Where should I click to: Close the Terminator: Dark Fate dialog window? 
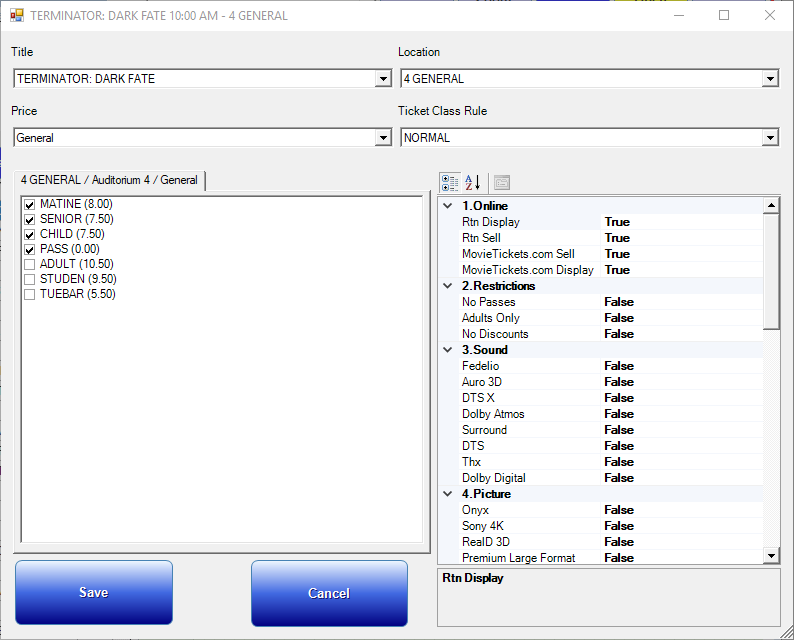pyautogui.click(x=770, y=15)
